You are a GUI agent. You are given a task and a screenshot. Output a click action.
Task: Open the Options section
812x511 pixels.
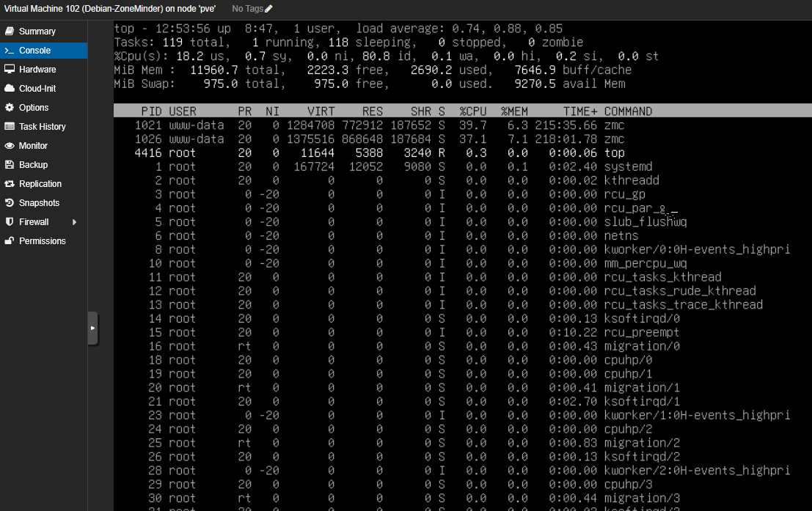(43, 108)
